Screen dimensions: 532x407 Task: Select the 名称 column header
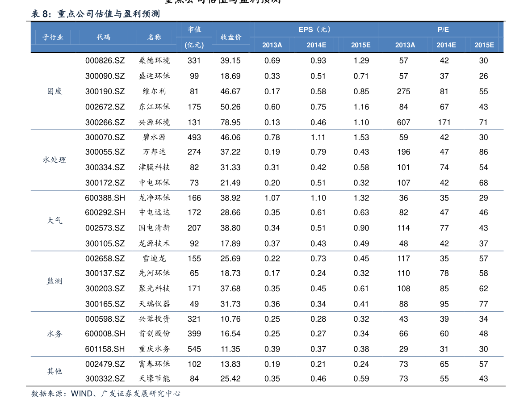coord(155,38)
